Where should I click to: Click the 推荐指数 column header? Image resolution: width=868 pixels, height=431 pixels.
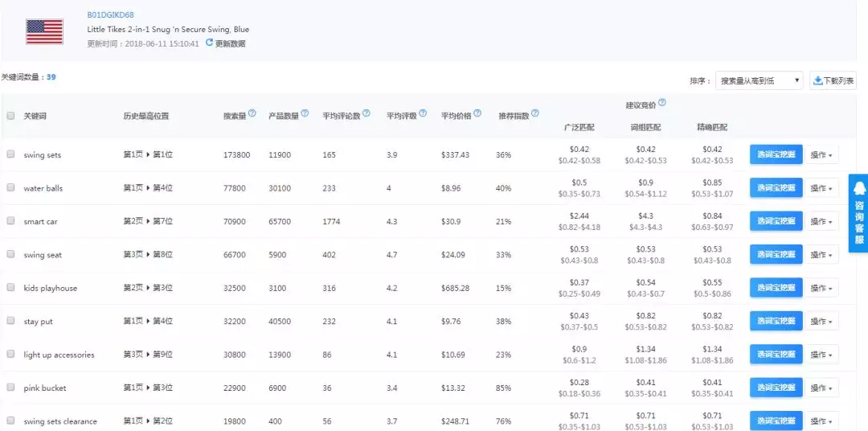click(x=514, y=117)
